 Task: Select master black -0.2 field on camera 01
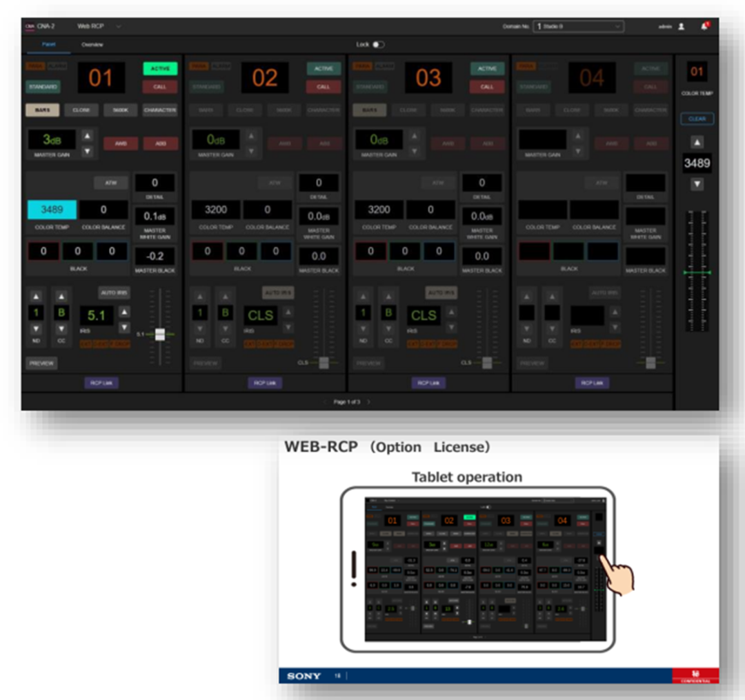point(155,257)
